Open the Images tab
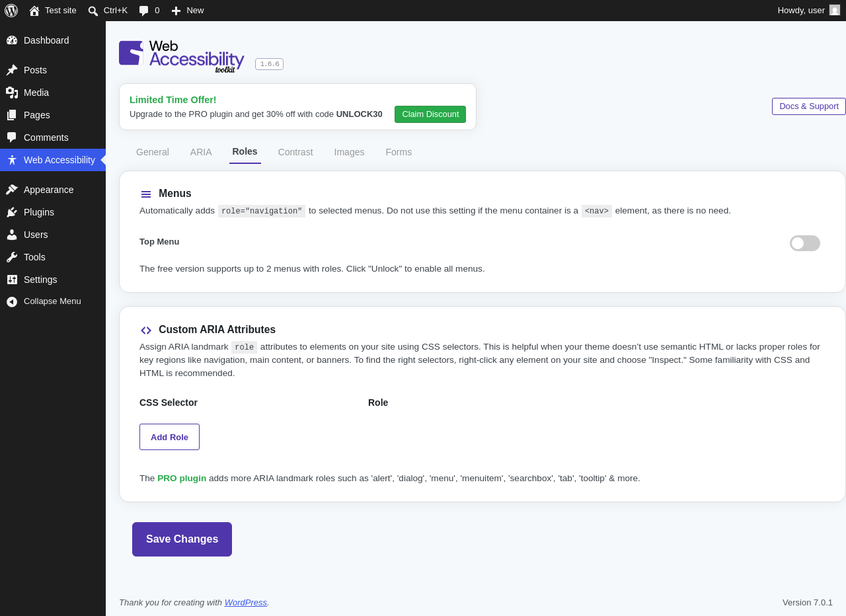The width and height of the screenshot is (846, 616). 349,152
